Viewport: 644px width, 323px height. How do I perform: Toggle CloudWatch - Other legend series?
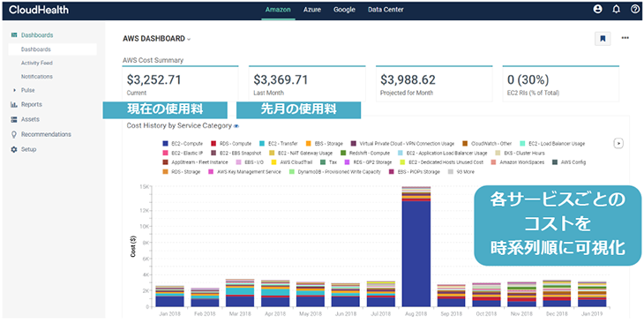[487, 144]
